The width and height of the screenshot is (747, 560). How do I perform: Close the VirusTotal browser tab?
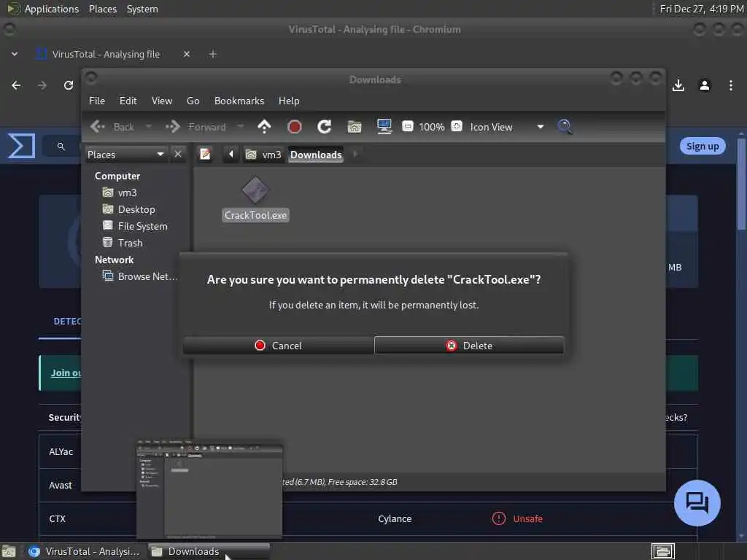tap(187, 54)
